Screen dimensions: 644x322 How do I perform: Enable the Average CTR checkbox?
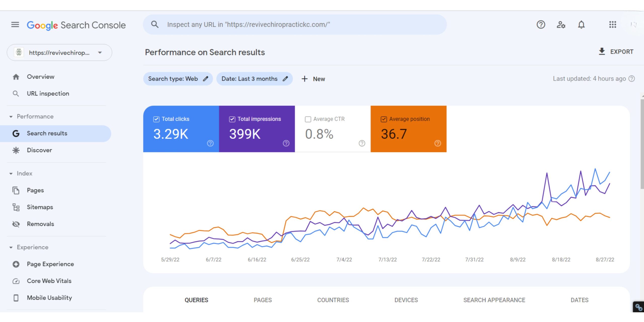[x=308, y=119]
